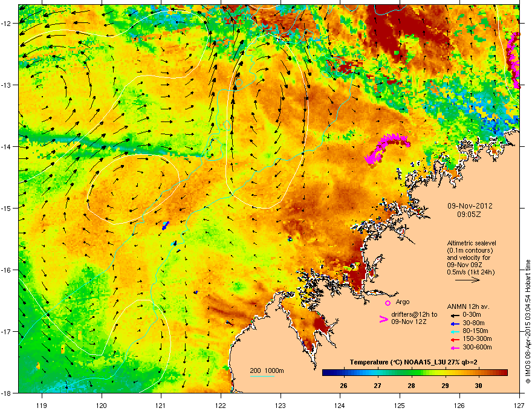Click longitude axis label 119

[x=42, y=405]
